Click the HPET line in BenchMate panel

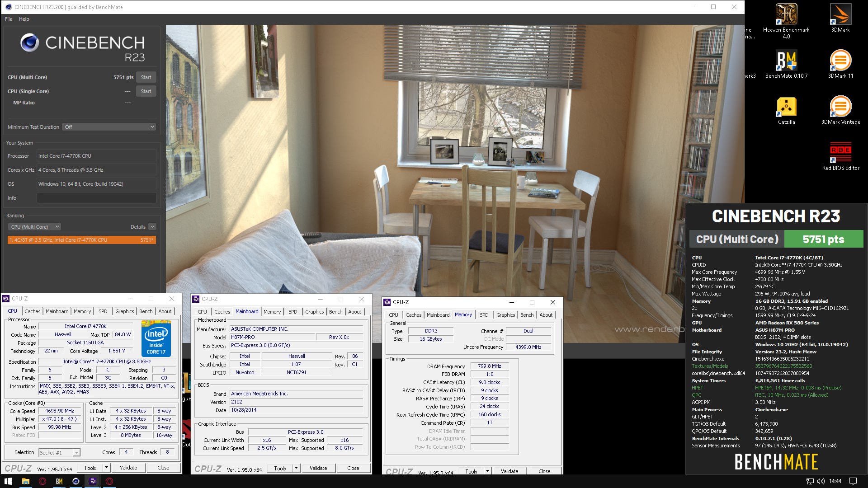click(x=766, y=388)
